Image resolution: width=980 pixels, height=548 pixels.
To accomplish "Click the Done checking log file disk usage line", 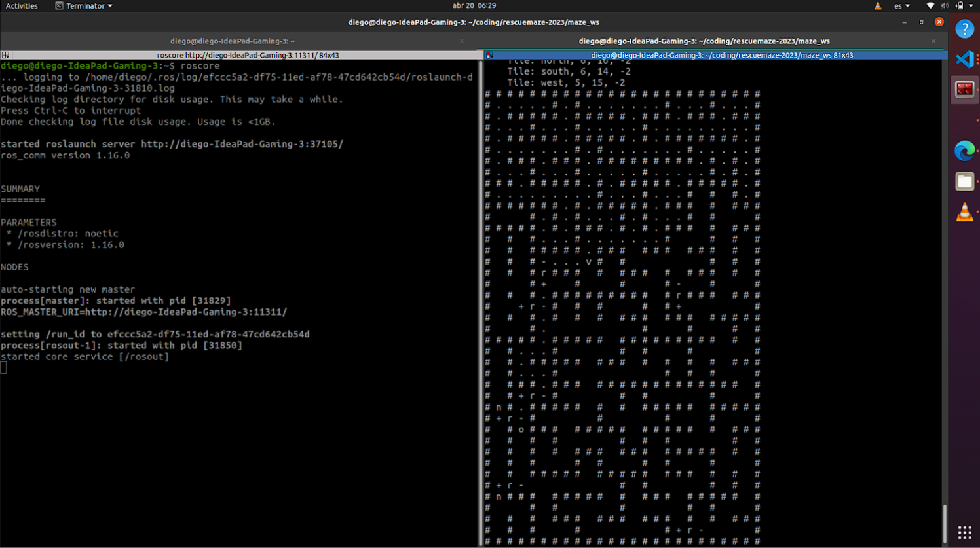I will pyautogui.click(x=138, y=122).
